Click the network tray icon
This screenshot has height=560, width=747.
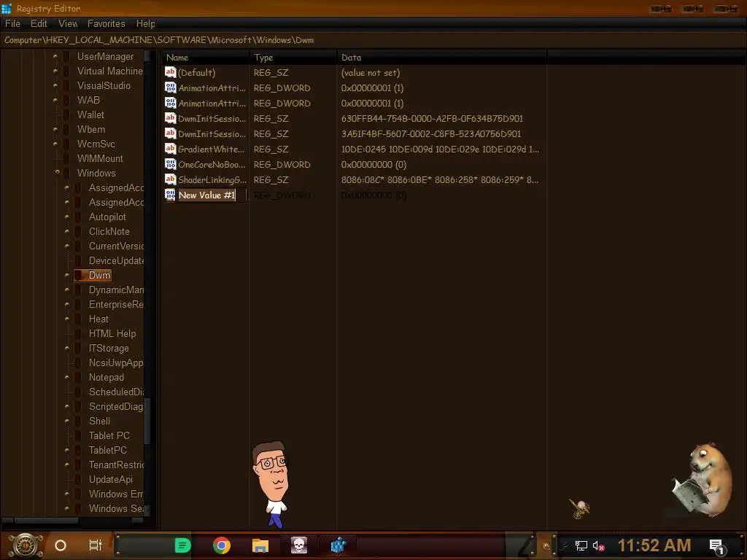click(581, 545)
